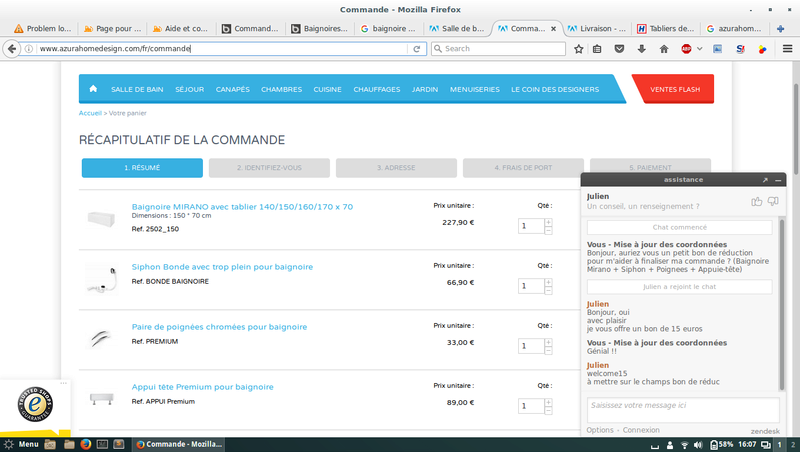Click the chat Connexion link

(x=641, y=430)
